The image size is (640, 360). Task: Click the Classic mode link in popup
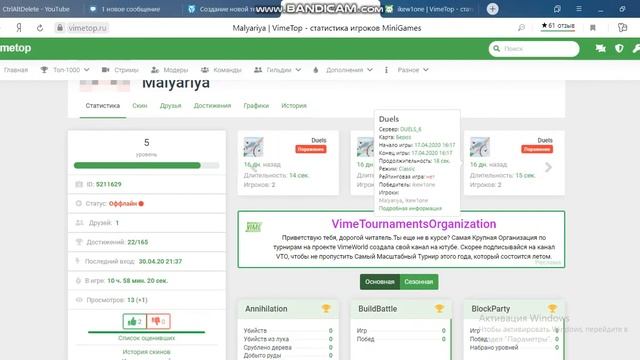click(407, 169)
